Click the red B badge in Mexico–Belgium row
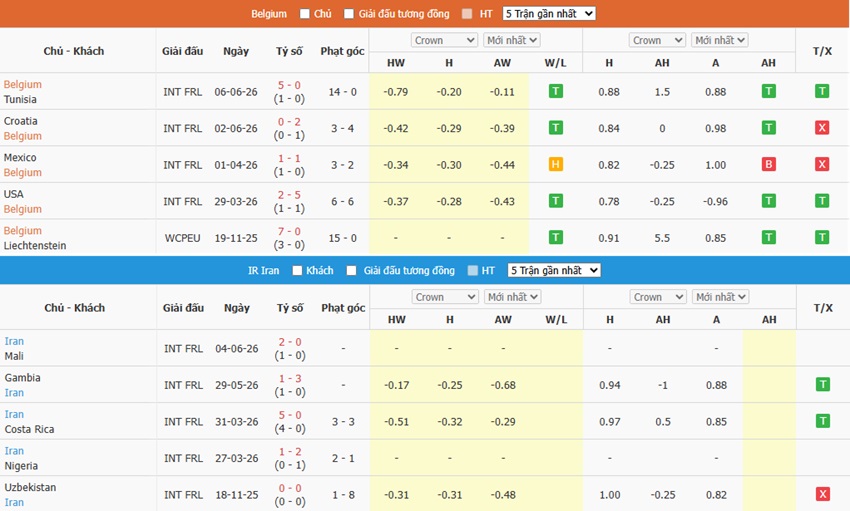Viewport: 850px width, 511px height. coord(768,164)
